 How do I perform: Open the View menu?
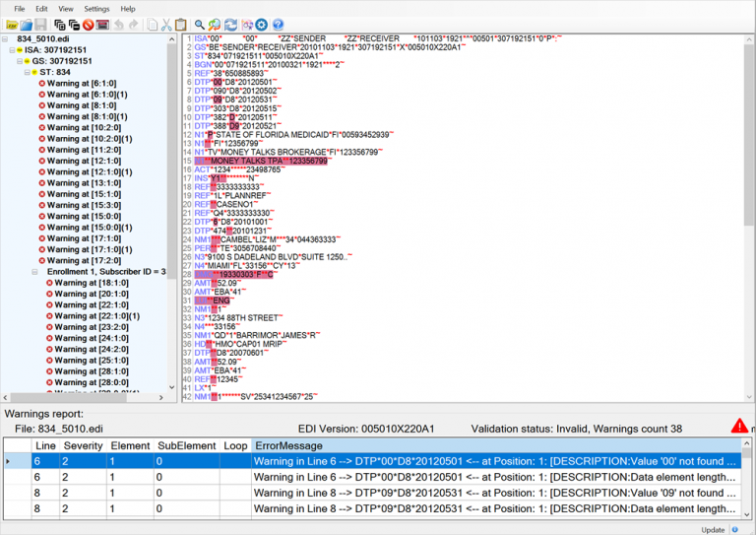click(x=66, y=9)
